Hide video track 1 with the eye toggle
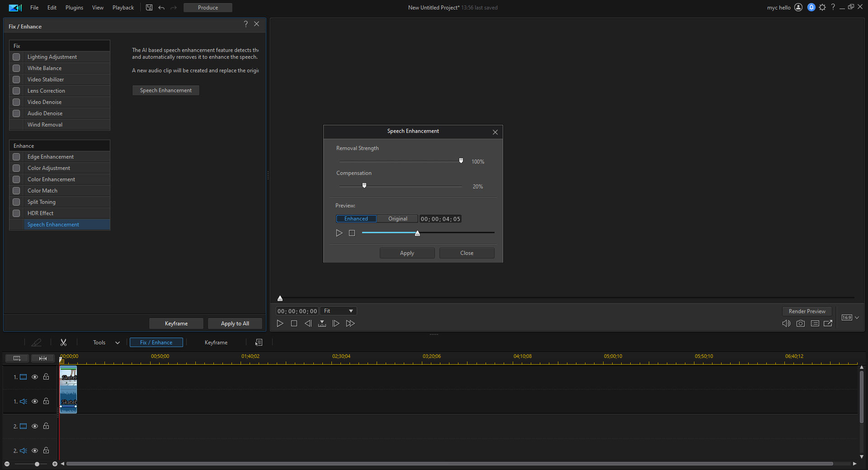Image resolution: width=868 pixels, height=470 pixels. [35, 377]
